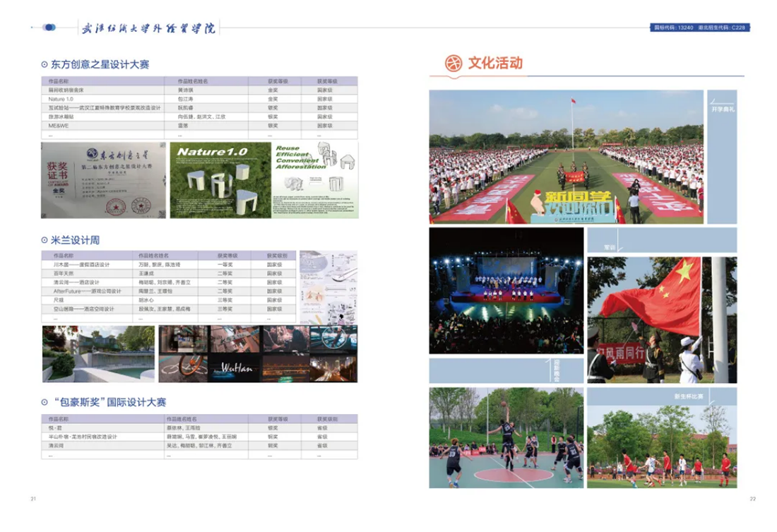The height and width of the screenshot is (532, 777).
Task: Click the code banner showing 国标代码 13240
Action: pyautogui.click(x=699, y=28)
